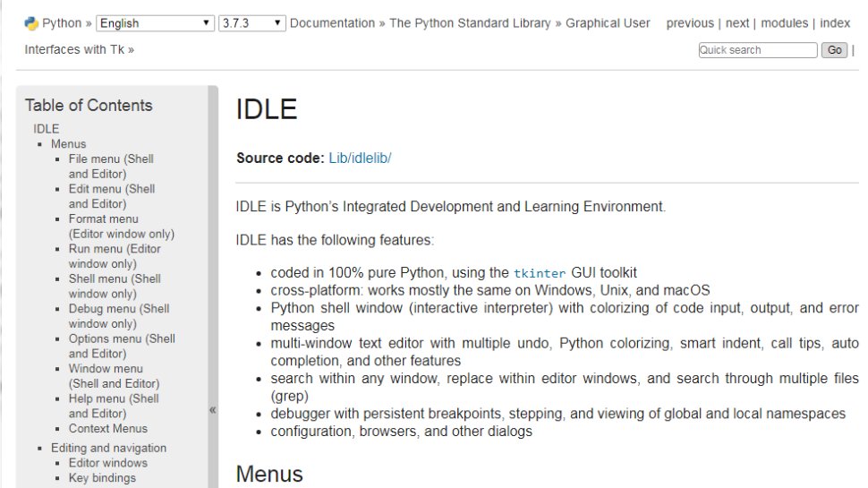Click 'debugger with persistent breakpoints' bullet
868x488 pixels.
tap(558, 414)
